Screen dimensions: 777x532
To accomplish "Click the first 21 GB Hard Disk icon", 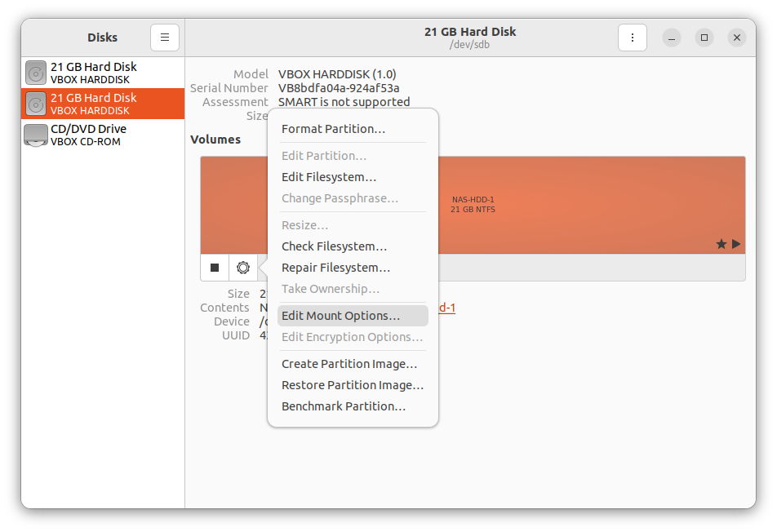I will pyautogui.click(x=36, y=73).
